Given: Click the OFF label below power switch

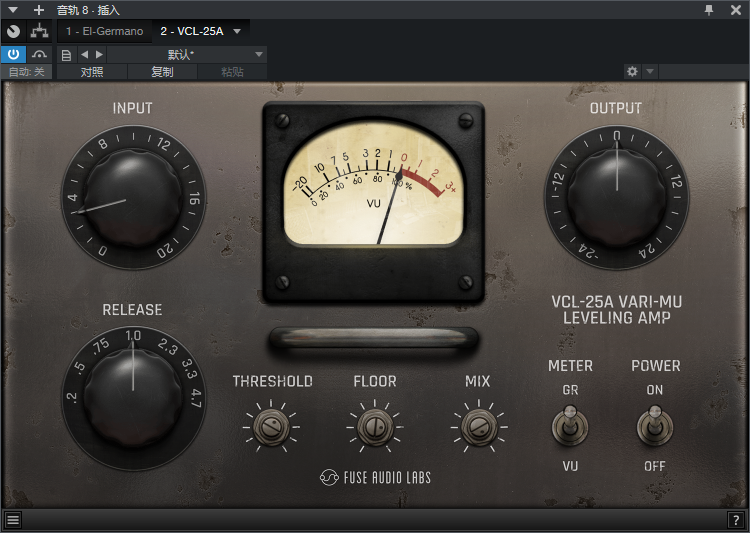Looking at the screenshot, I should point(655,466).
